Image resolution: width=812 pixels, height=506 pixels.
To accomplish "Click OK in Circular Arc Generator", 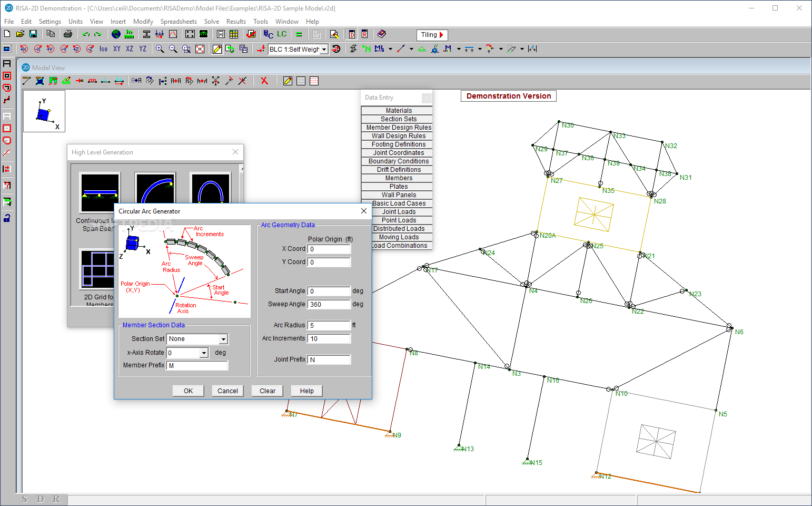I will pyautogui.click(x=188, y=391).
